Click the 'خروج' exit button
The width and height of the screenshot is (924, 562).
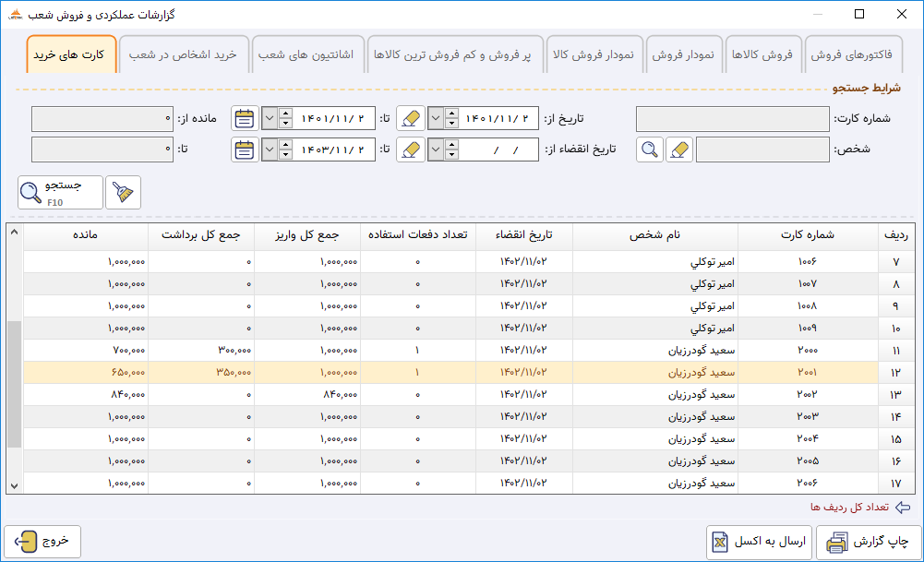click(x=42, y=542)
